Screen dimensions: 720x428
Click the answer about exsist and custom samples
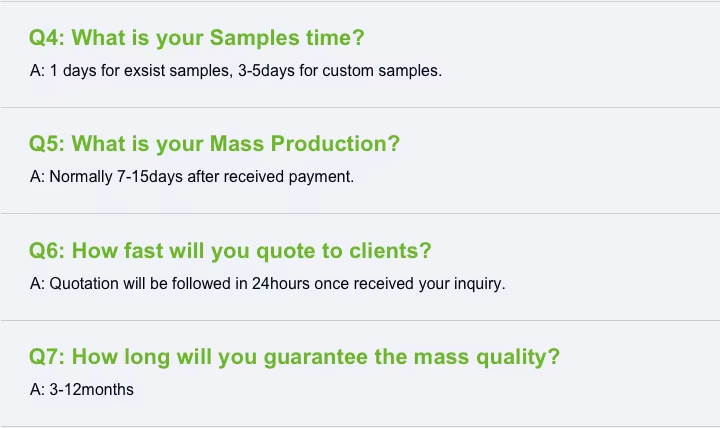235,71
